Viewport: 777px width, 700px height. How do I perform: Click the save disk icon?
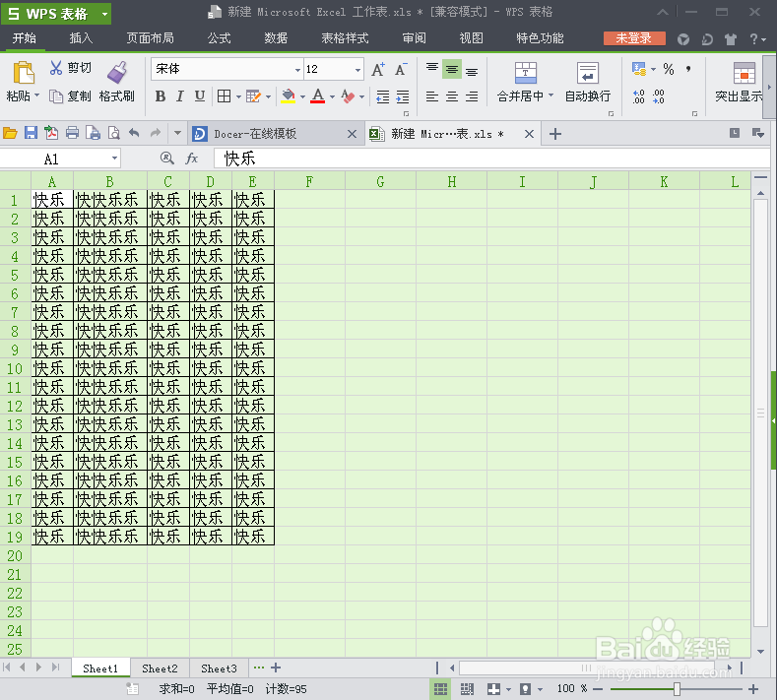click(x=31, y=133)
